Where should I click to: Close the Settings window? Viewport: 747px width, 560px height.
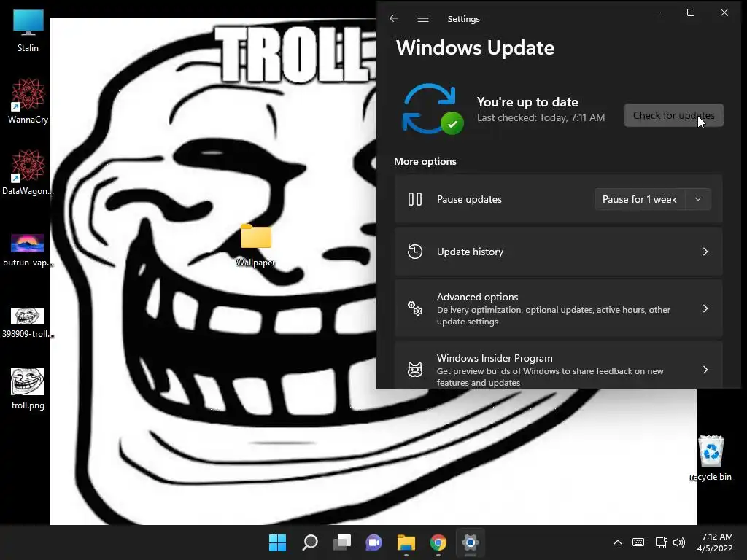pyautogui.click(x=724, y=12)
